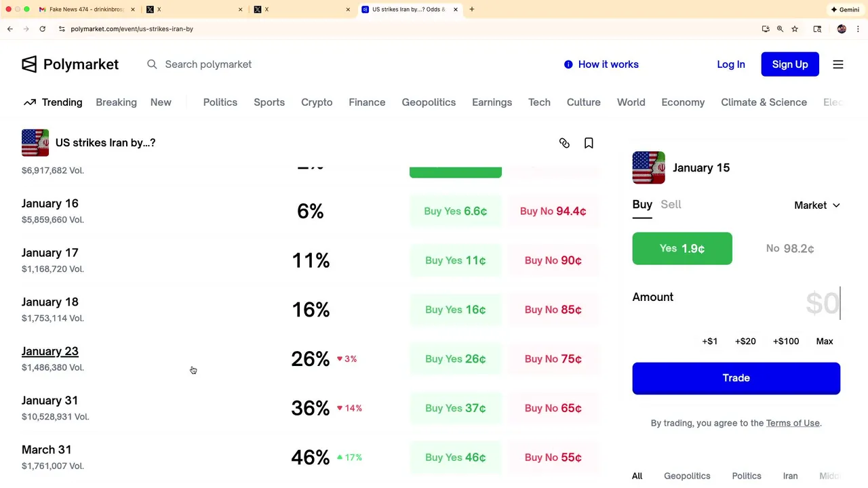
Task: Buy No 85¢ for January 18
Action: pyautogui.click(x=553, y=310)
